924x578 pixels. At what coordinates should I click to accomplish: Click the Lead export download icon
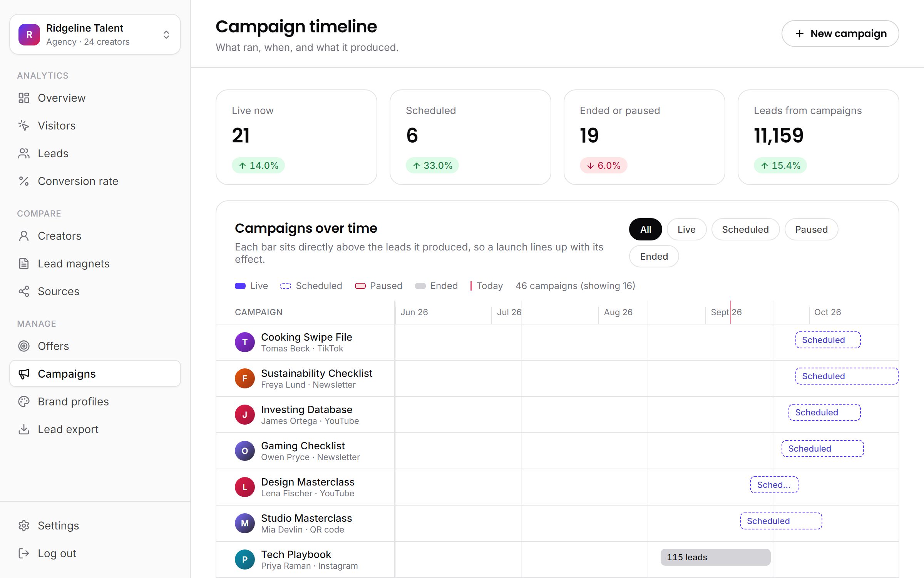pyautogui.click(x=24, y=429)
